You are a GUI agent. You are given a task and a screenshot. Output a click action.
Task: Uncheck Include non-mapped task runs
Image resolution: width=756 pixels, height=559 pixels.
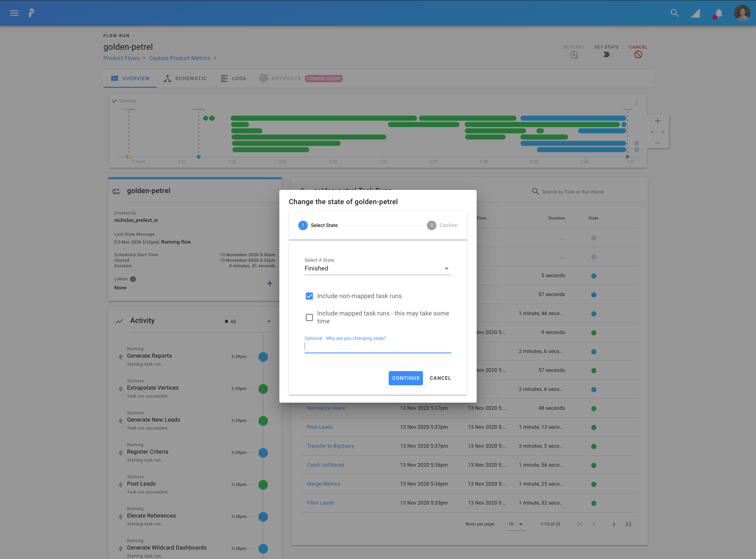[309, 296]
